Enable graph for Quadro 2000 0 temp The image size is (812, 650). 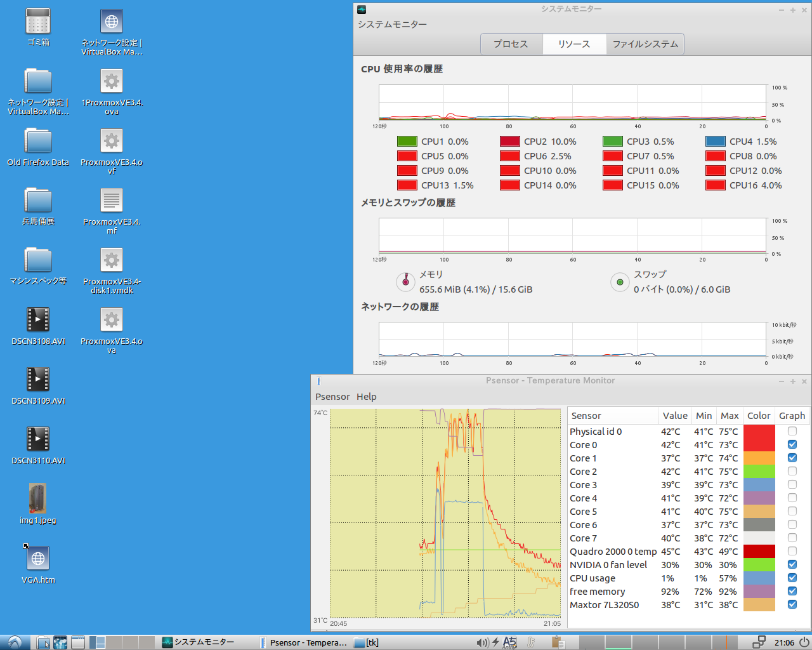coord(792,552)
